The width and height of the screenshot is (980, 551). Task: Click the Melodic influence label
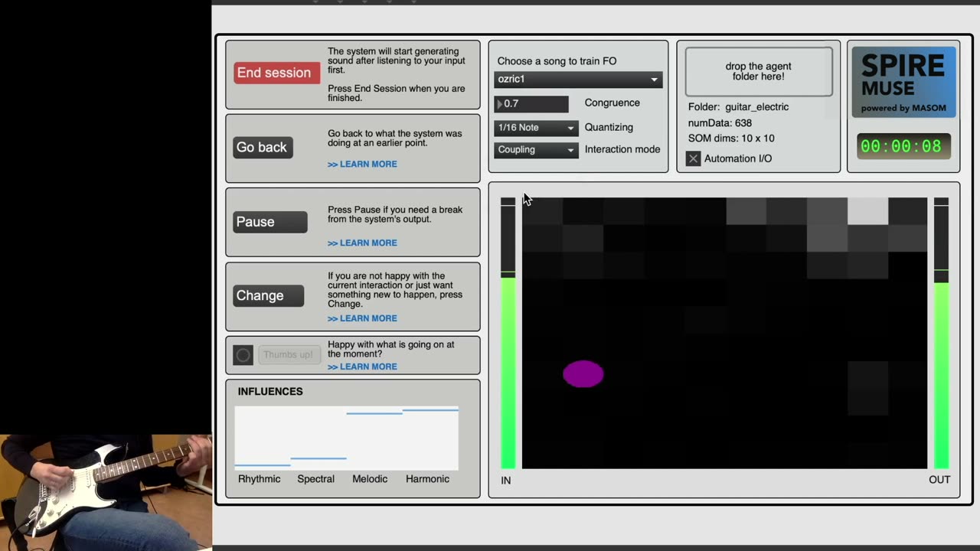coord(370,479)
